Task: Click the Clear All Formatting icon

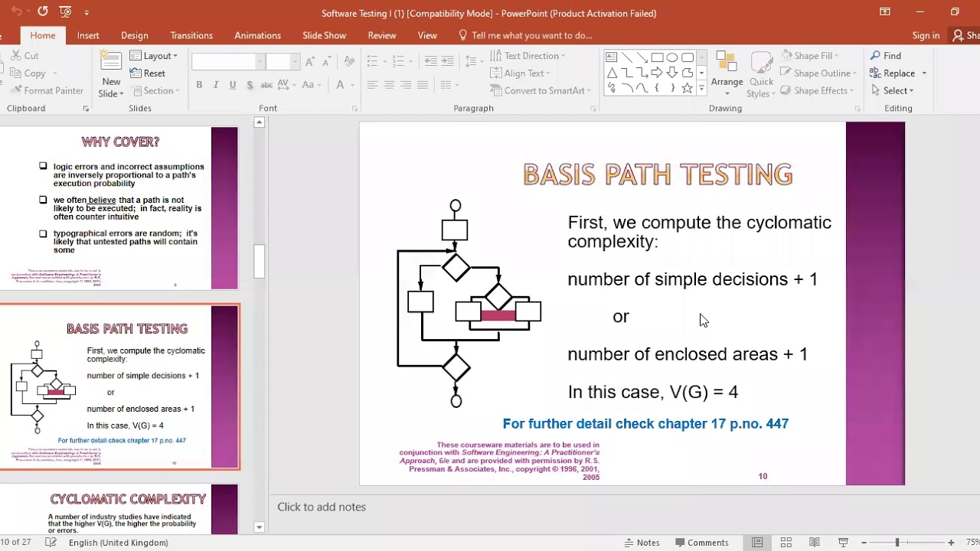Action: pos(349,62)
